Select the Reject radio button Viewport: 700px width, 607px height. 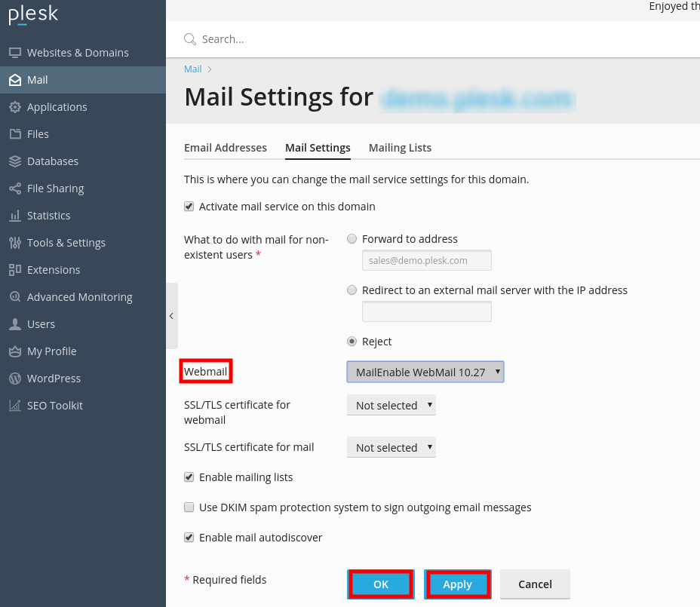click(x=352, y=342)
